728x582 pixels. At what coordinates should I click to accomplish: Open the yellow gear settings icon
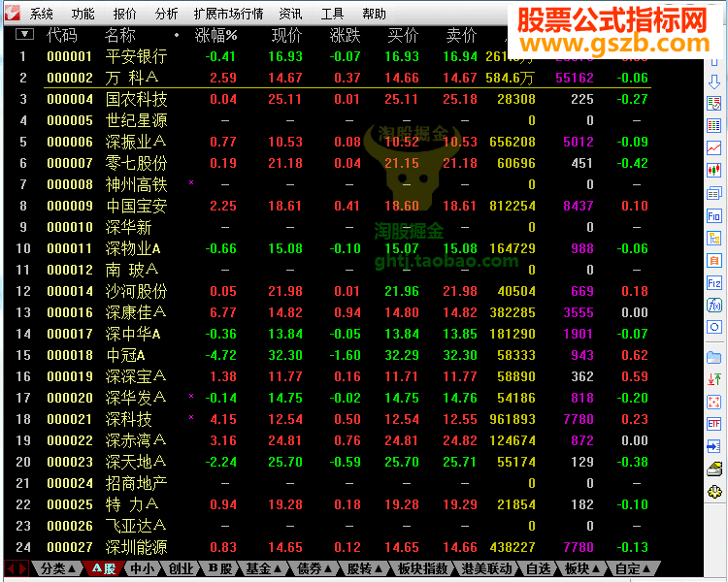tap(714, 492)
